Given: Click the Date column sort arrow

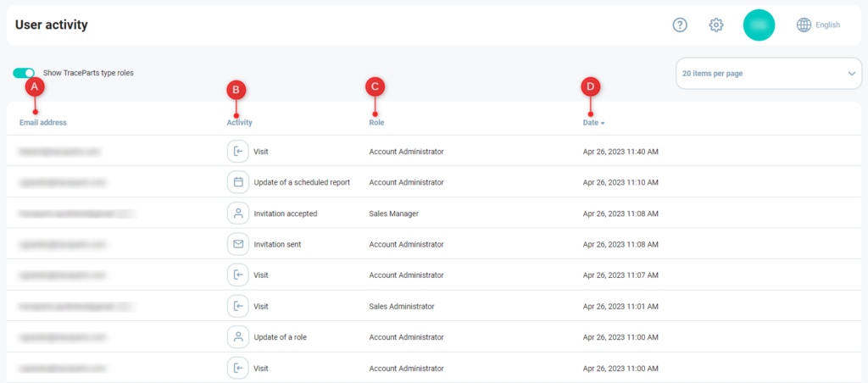Looking at the screenshot, I should coord(603,124).
